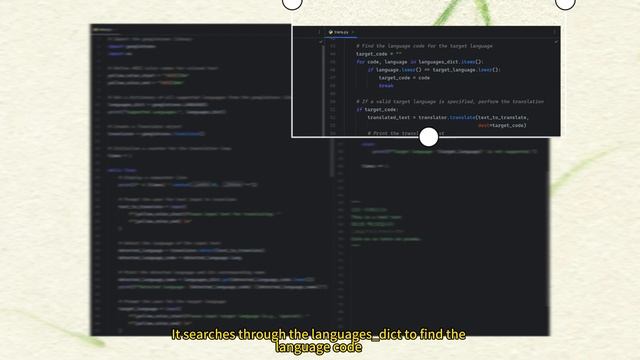Click the 'break' keyword line
The image size is (640, 360).
click(386, 86)
